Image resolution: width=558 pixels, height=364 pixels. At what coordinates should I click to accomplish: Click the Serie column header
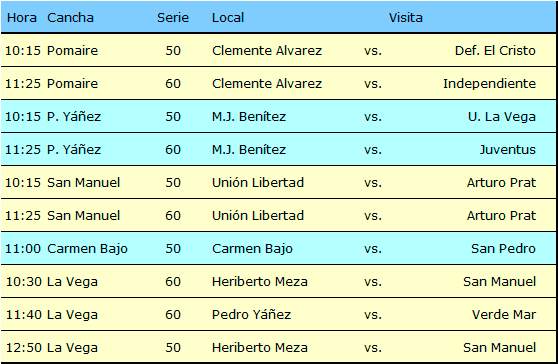pos(173,17)
